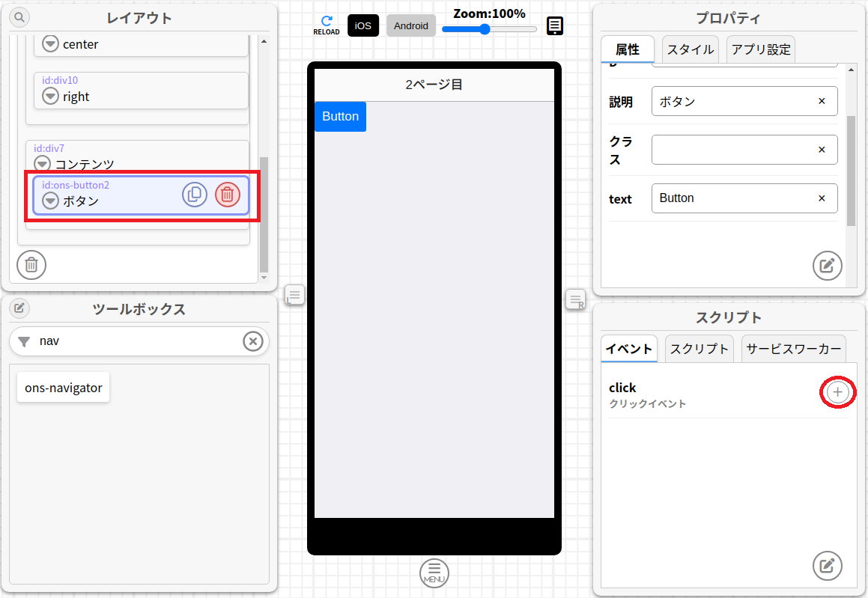
Task: Open the edit pencil in the script panel
Action: coord(827,566)
